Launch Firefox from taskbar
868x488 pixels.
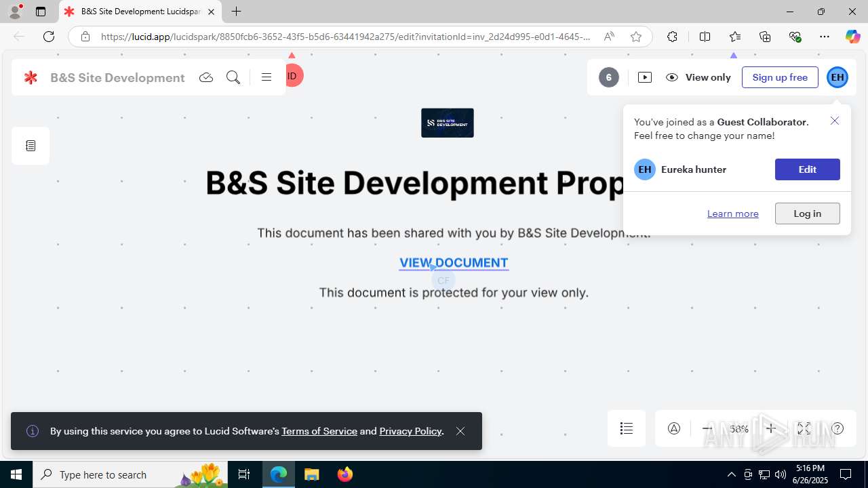(345, 474)
